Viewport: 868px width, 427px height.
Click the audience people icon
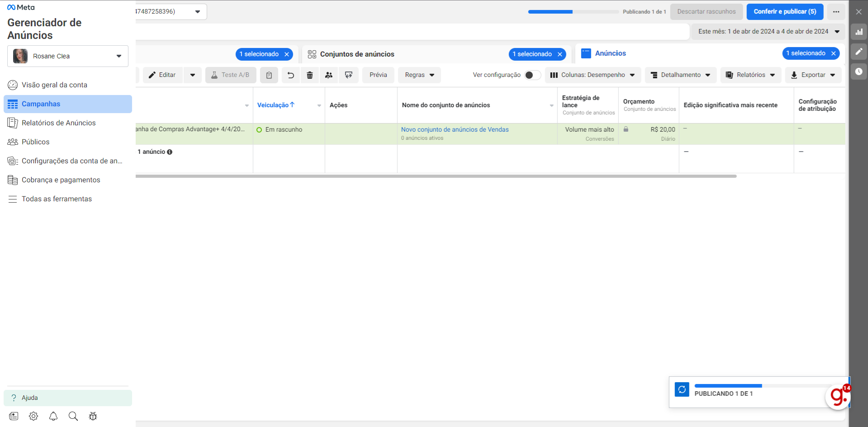pos(329,75)
